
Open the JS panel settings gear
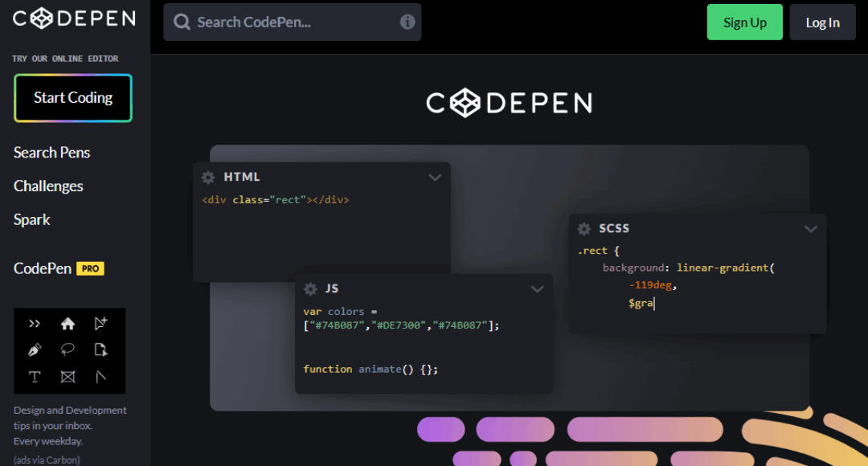coord(310,288)
